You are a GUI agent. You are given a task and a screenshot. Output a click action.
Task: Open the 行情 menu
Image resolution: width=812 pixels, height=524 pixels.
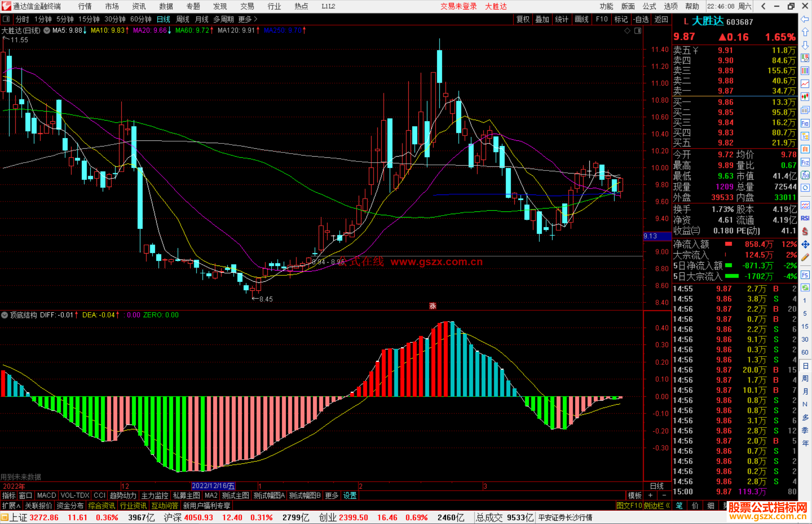pos(85,6)
